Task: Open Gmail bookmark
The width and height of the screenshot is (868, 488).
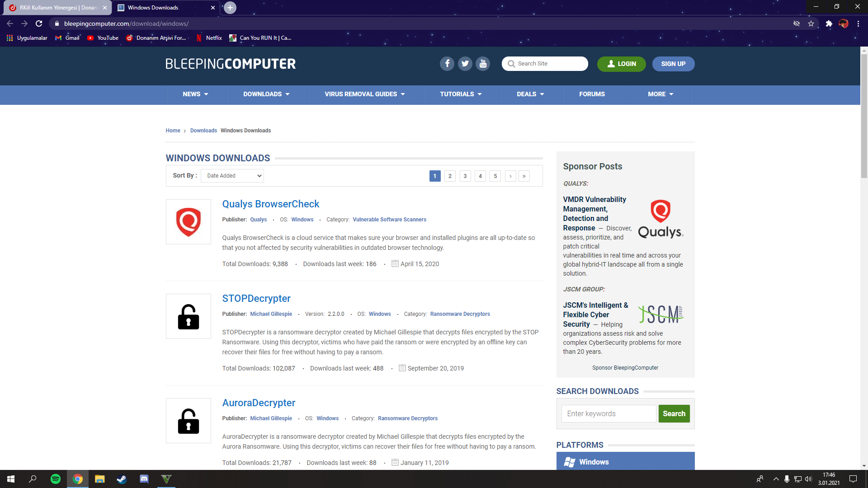Action: click(x=67, y=38)
